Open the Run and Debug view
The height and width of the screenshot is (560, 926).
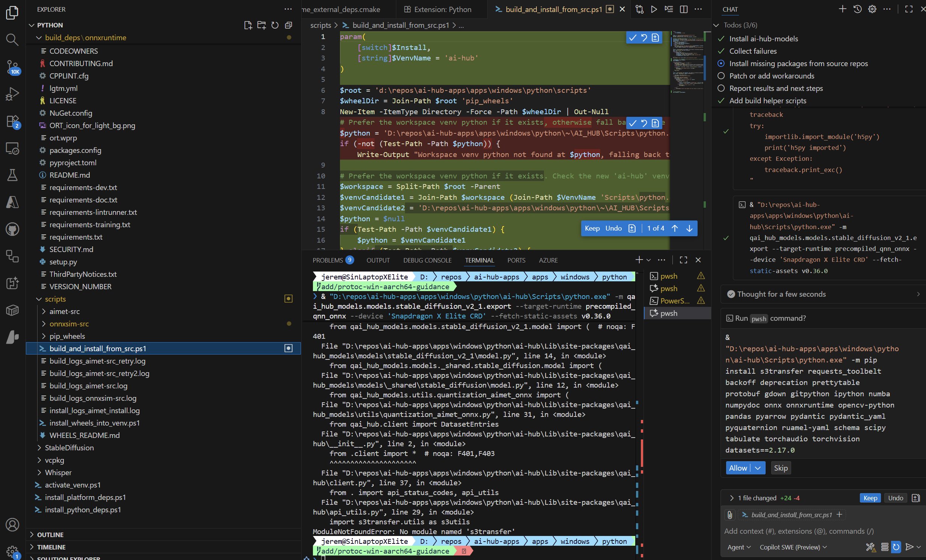pyautogui.click(x=12, y=94)
